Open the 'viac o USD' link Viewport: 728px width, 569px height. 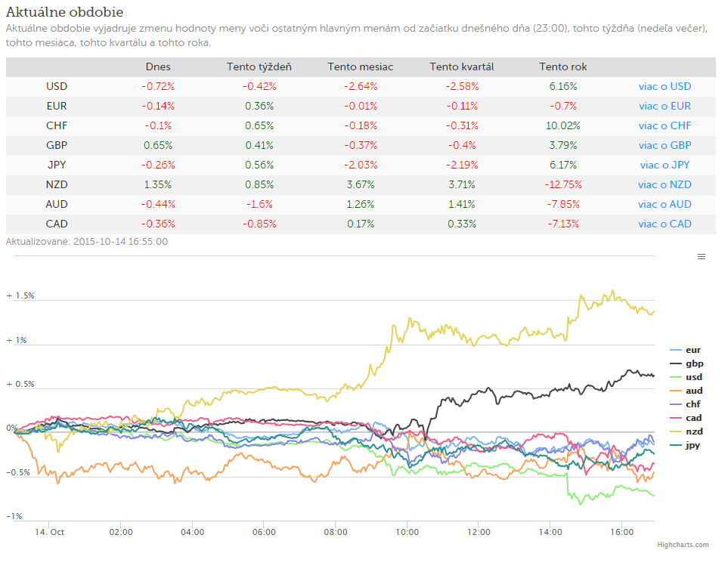[664, 86]
